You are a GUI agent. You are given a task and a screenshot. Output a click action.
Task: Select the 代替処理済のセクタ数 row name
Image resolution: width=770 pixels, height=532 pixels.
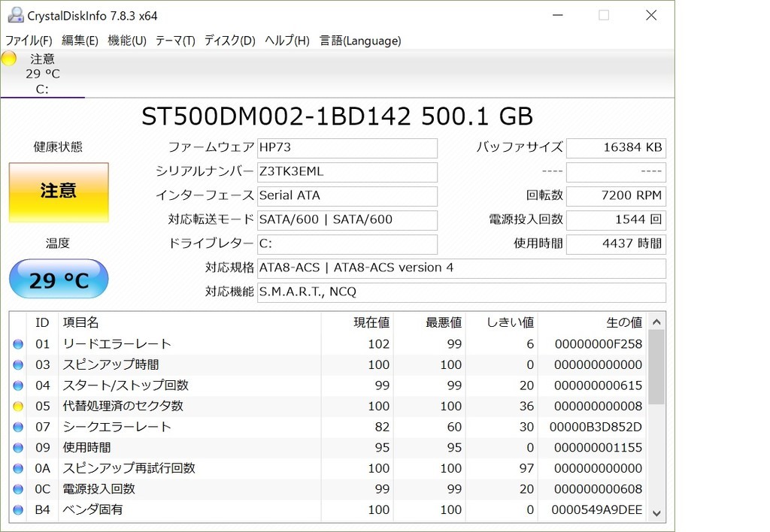123,407
